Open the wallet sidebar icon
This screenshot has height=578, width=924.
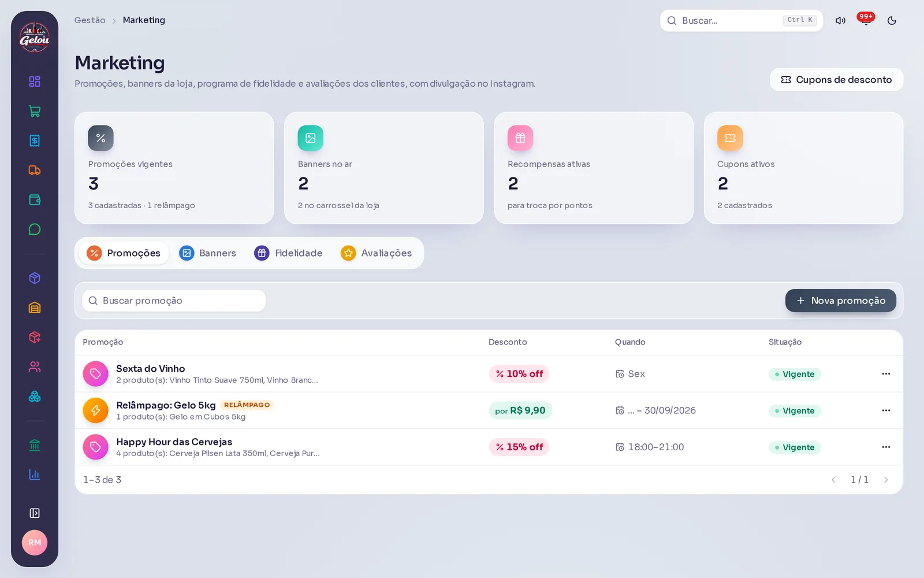pyautogui.click(x=35, y=200)
